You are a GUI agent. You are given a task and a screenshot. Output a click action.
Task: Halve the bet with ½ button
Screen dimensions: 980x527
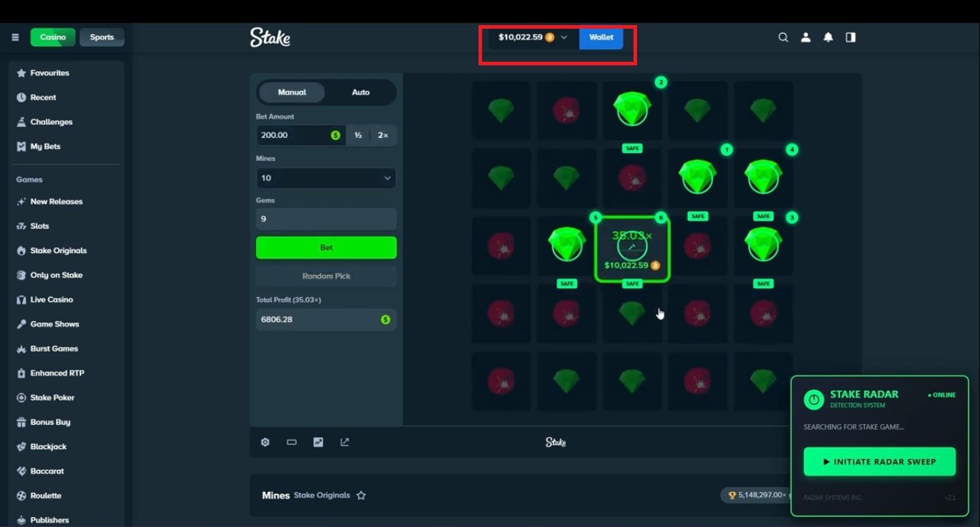pos(358,135)
